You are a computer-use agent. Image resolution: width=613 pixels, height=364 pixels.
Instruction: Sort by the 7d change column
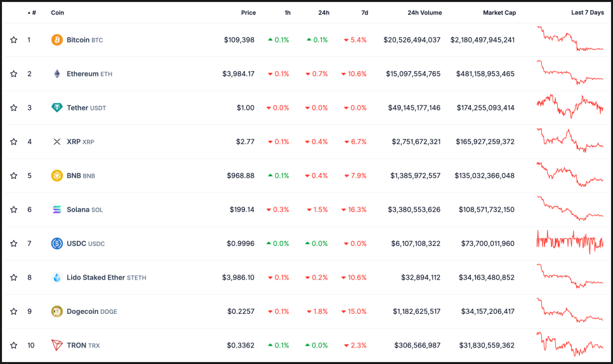[x=364, y=13]
